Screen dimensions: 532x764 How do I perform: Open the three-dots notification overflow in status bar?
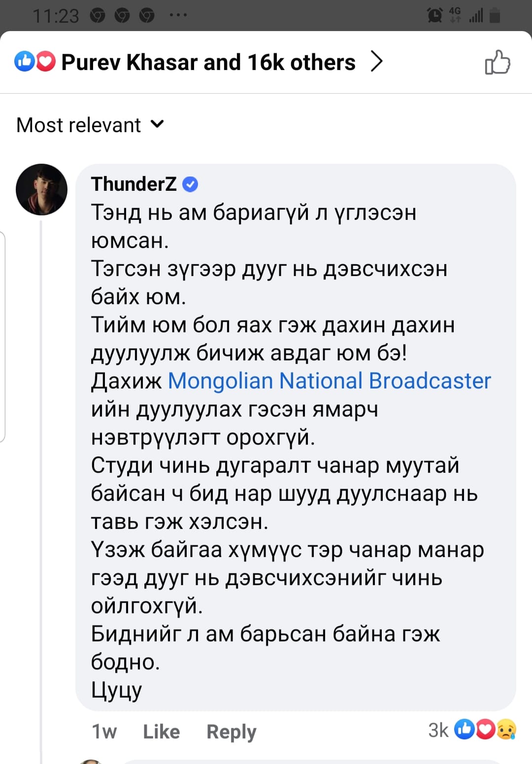click(x=178, y=15)
